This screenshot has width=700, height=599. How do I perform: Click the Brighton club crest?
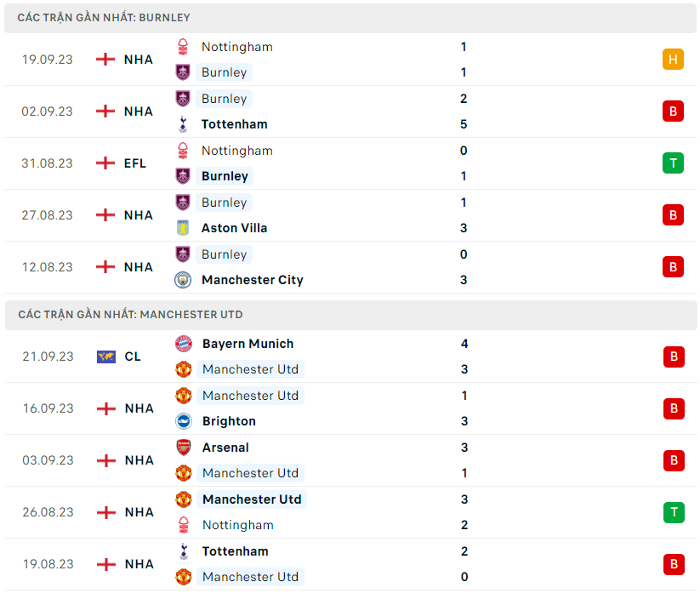click(184, 421)
